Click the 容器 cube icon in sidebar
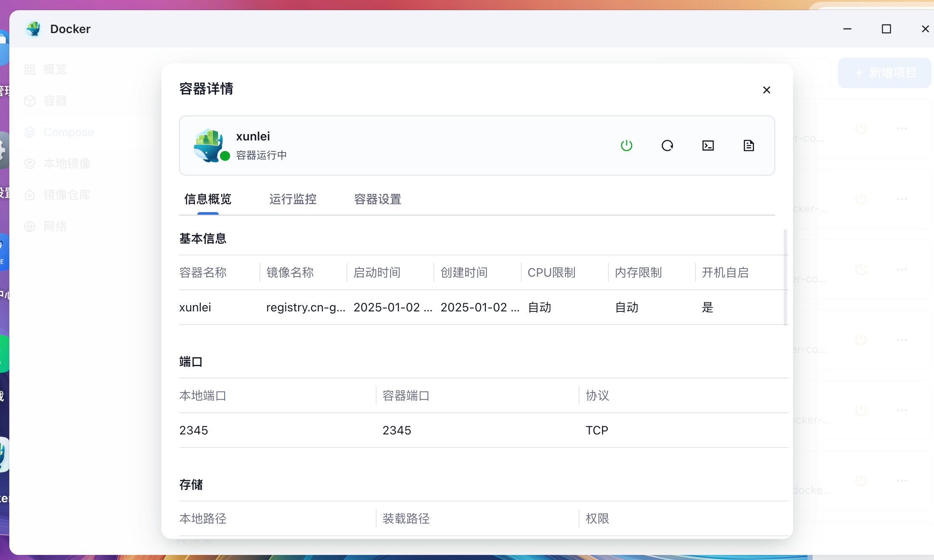This screenshot has width=934, height=560. click(x=30, y=101)
